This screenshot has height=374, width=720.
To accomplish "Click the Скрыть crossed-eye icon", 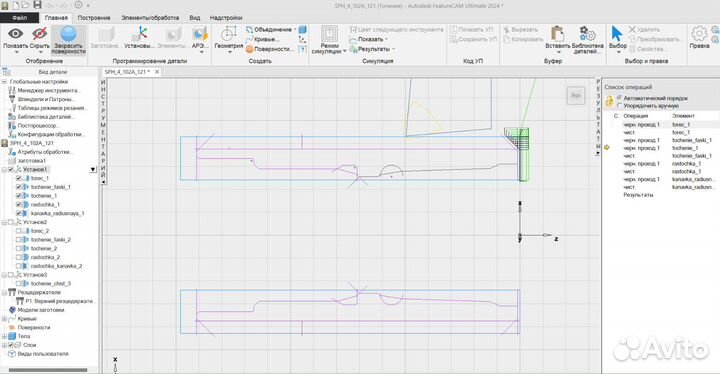I will click(39, 34).
